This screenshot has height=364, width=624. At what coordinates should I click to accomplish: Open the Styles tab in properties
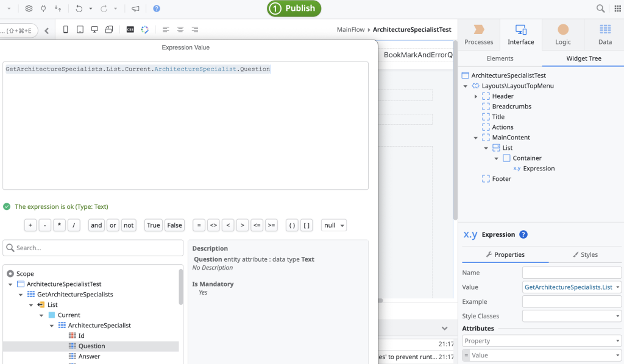[585, 254]
